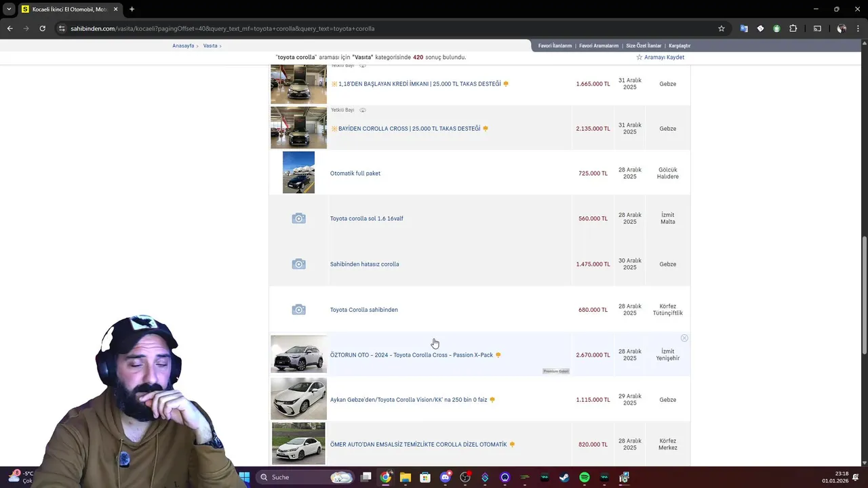868x488 pixels.
Task: Open the BAYİDEN COROLLA CROSS listing
Action: (x=409, y=129)
